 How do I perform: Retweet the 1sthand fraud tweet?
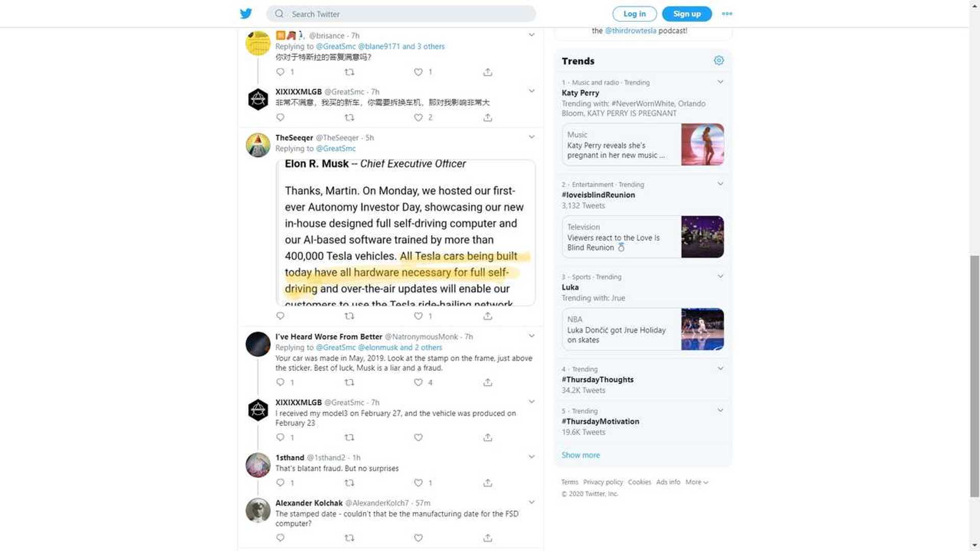point(349,483)
